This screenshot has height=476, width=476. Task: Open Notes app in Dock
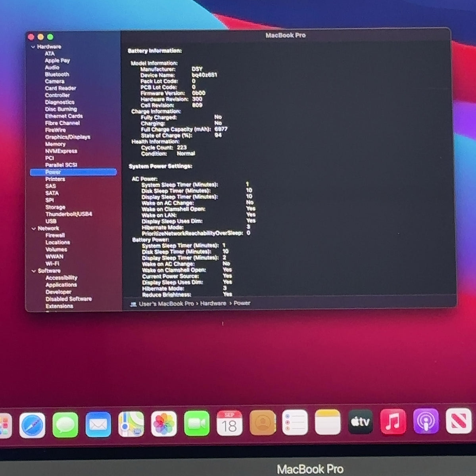(328, 422)
